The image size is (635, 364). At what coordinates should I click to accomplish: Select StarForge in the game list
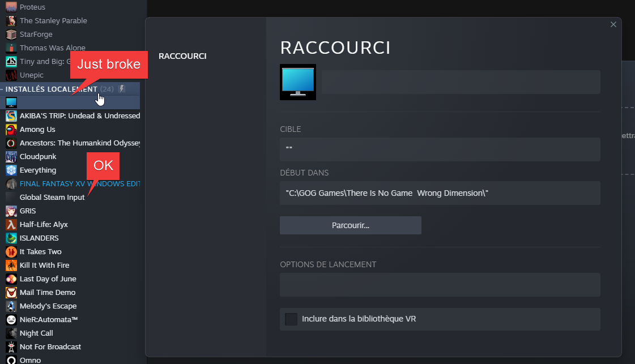[x=36, y=35]
